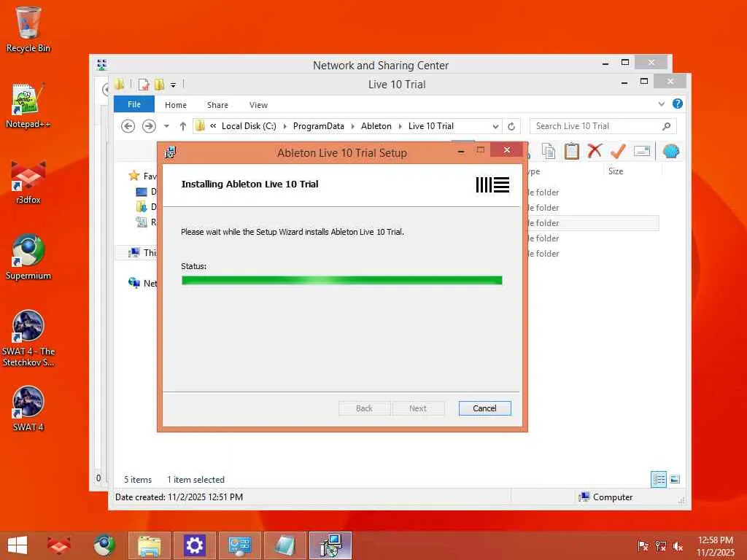The height and width of the screenshot is (560, 747).
Task: Expand the ProgramData breadcrumb arrow
Action: 352,126
